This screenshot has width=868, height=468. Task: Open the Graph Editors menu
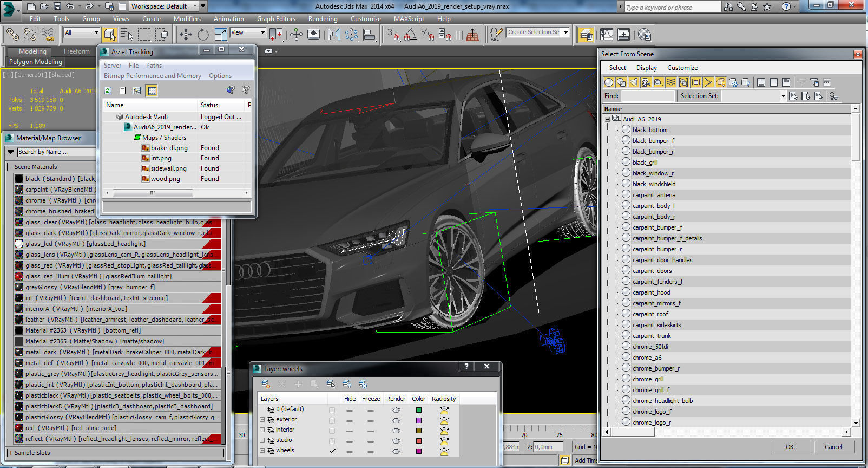(x=276, y=18)
